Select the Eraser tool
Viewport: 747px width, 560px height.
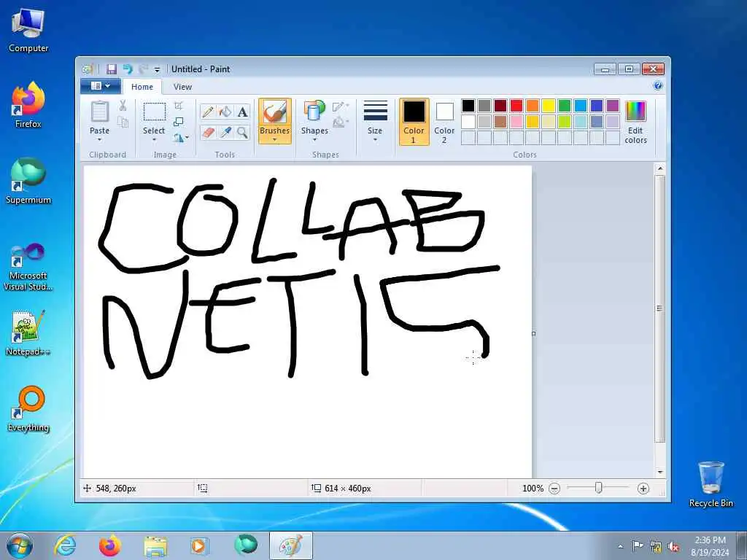[208, 132]
